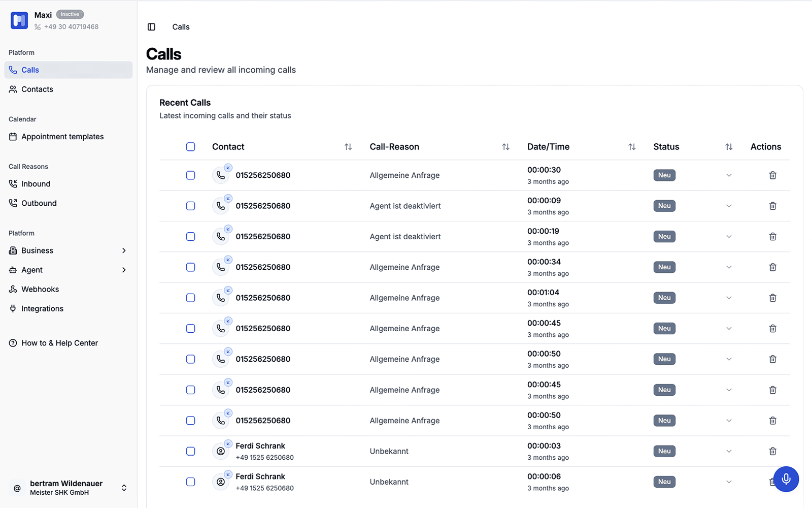Viewport: 812px width, 508px height.
Task: Sort by Call-Reason column arrows
Action: pyautogui.click(x=506, y=147)
